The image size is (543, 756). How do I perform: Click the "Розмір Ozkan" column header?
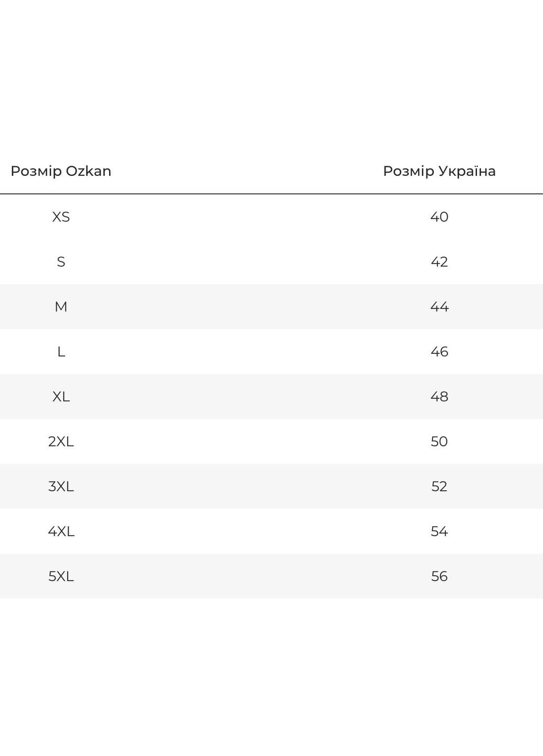(x=61, y=171)
